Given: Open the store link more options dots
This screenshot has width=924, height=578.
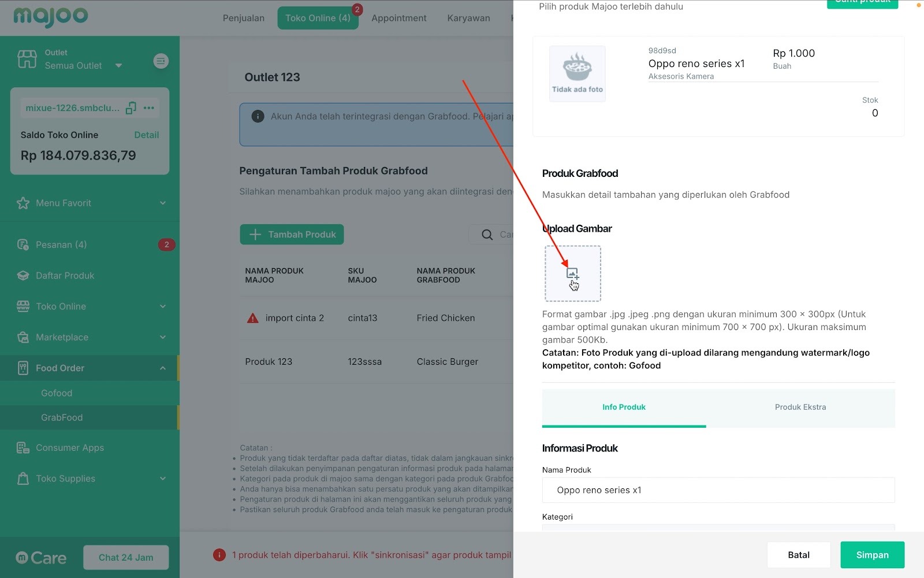Looking at the screenshot, I should 149,108.
